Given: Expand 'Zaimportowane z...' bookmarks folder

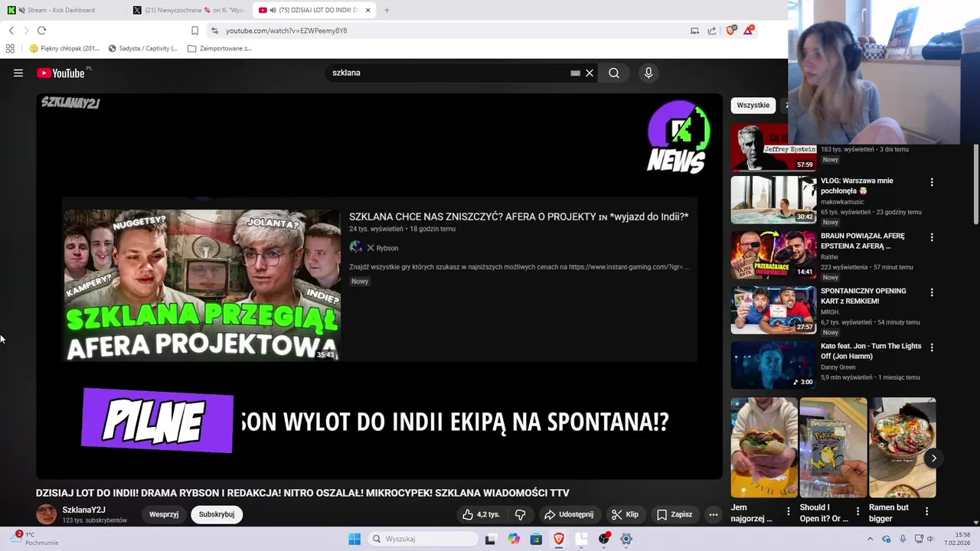Looking at the screenshot, I should [x=220, y=48].
